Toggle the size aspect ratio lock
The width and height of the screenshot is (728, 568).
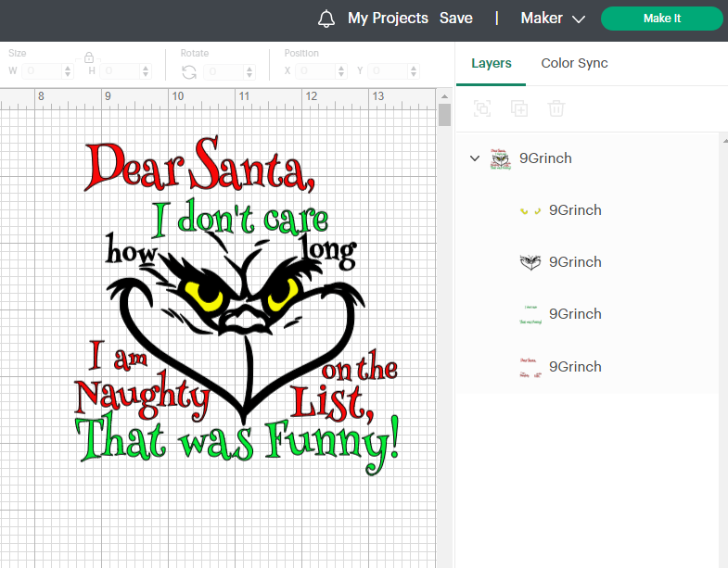(89, 57)
